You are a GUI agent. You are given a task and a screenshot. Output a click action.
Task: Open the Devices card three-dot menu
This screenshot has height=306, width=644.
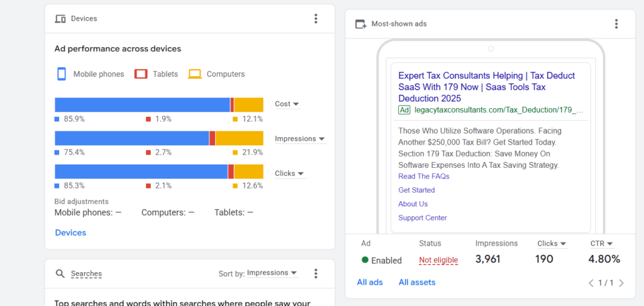316,18
